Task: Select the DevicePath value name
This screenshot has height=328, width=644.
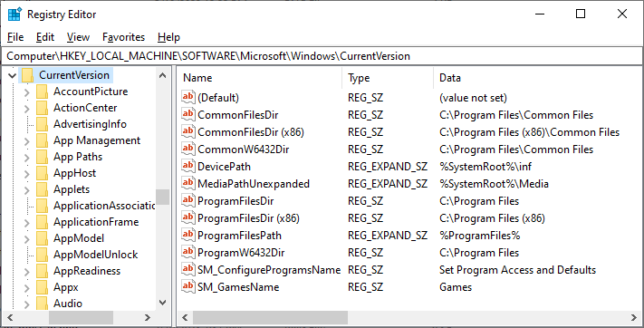Action: [x=224, y=167]
